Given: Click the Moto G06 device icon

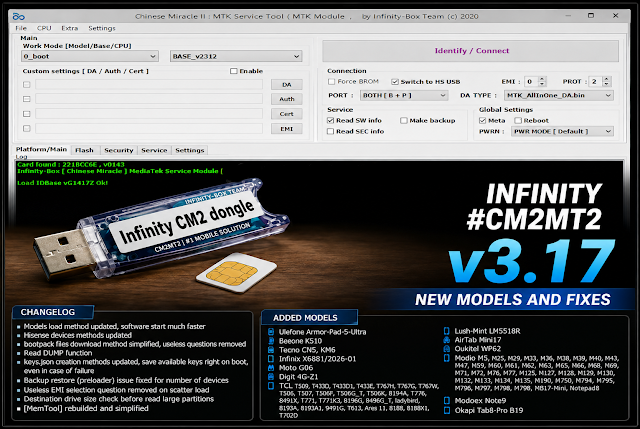Looking at the screenshot, I should pyautogui.click(x=271, y=368).
